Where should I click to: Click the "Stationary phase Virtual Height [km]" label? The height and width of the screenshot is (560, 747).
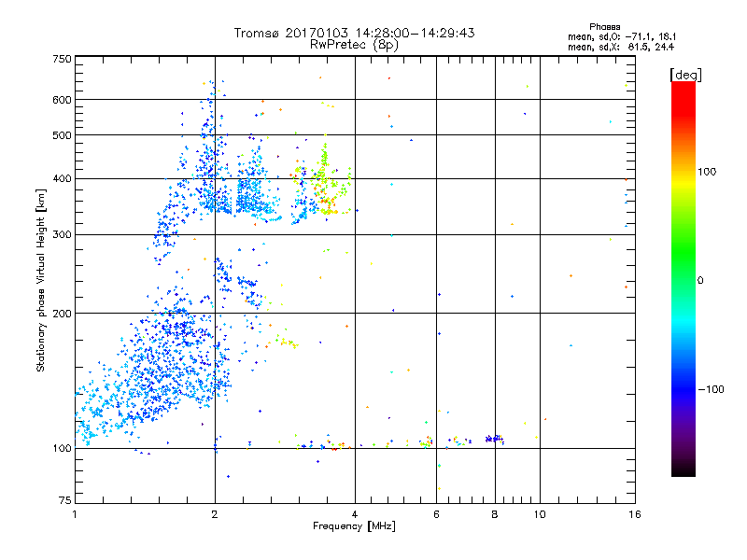coord(40,280)
